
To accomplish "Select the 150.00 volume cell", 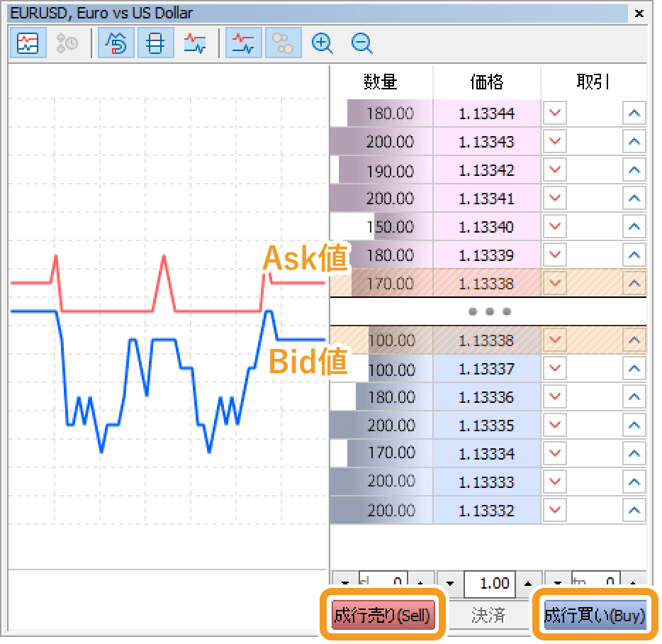I will tap(381, 226).
